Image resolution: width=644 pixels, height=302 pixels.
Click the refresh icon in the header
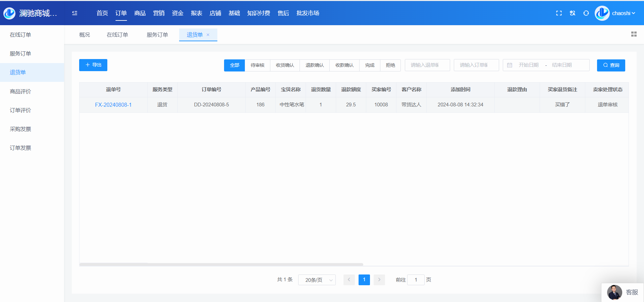coord(586,13)
